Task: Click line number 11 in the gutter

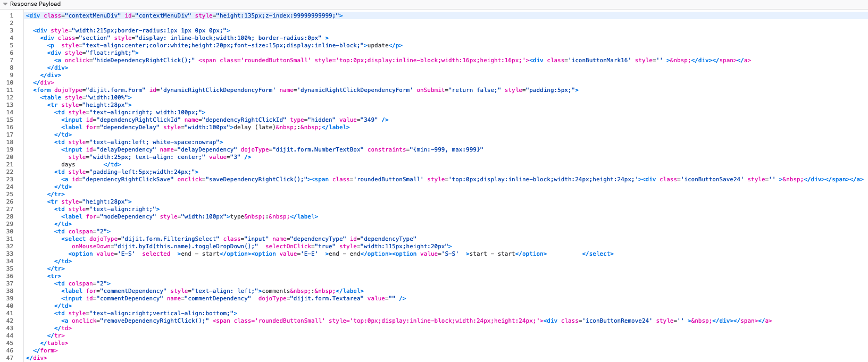Action: 10,90
